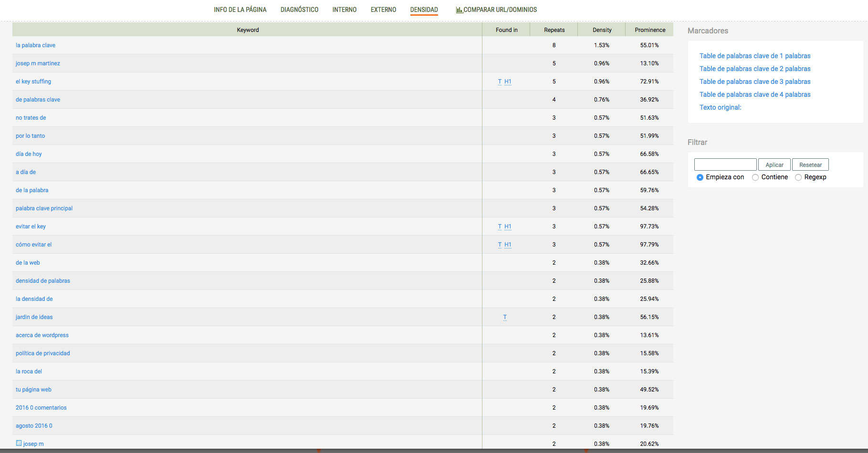Jump to 'Table de palabras clave de 1 palabras'
This screenshot has width=868, height=453.
pos(755,56)
